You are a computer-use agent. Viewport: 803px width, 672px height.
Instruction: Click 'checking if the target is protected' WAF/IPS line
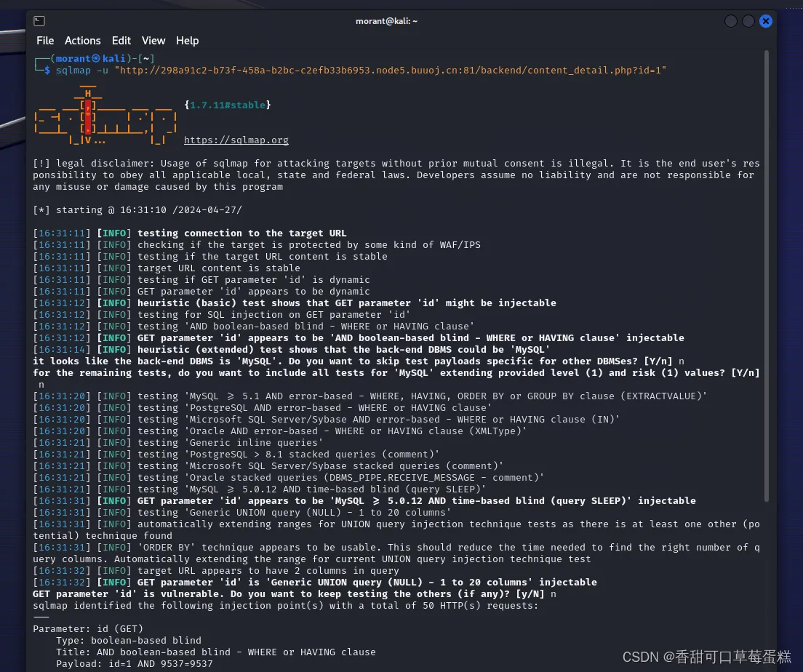pos(257,245)
